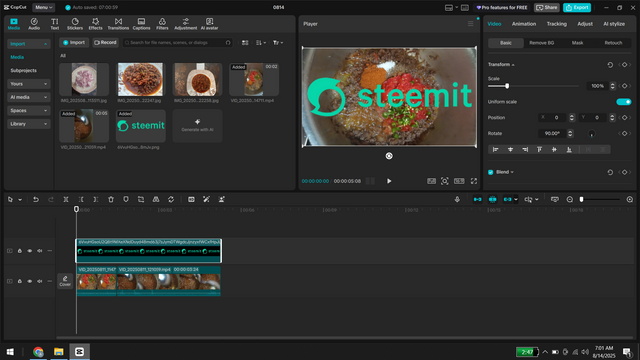This screenshot has height=360, width=640.
Task: Click the Crop icon in timeline toolbar
Action: pyautogui.click(x=141, y=199)
